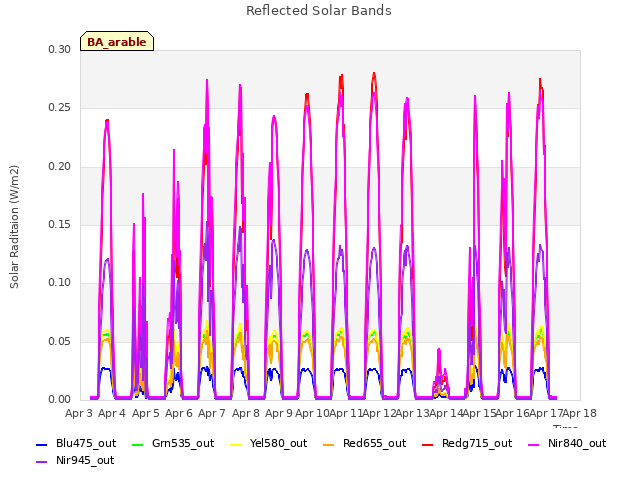640x480 pixels.
Task: Click the Yel580_out yellow legend swatch
Action: (236, 444)
